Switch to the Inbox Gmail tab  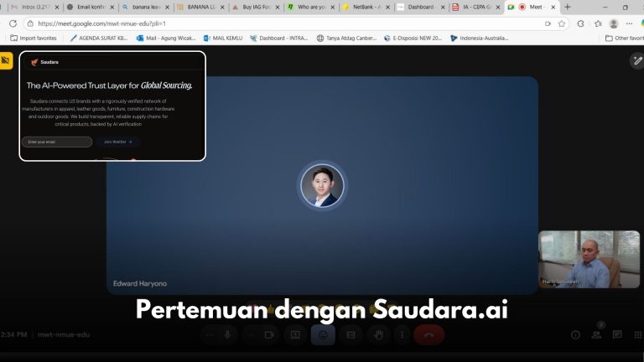34,7
